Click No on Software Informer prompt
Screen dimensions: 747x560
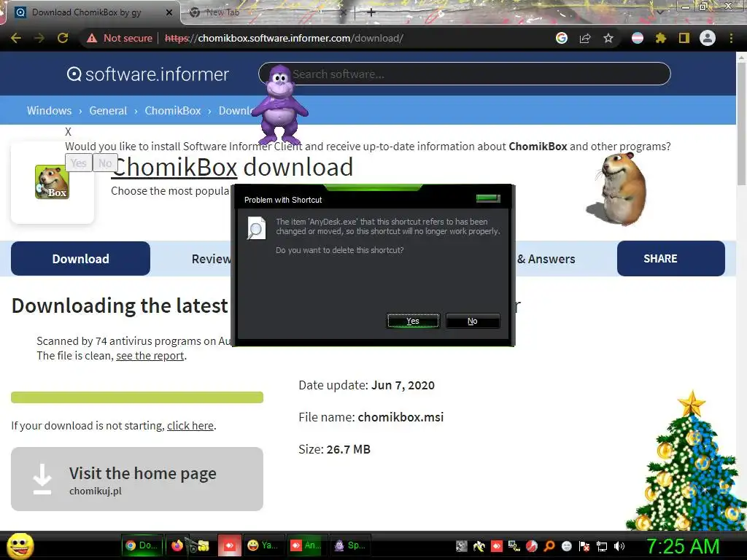pos(105,163)
